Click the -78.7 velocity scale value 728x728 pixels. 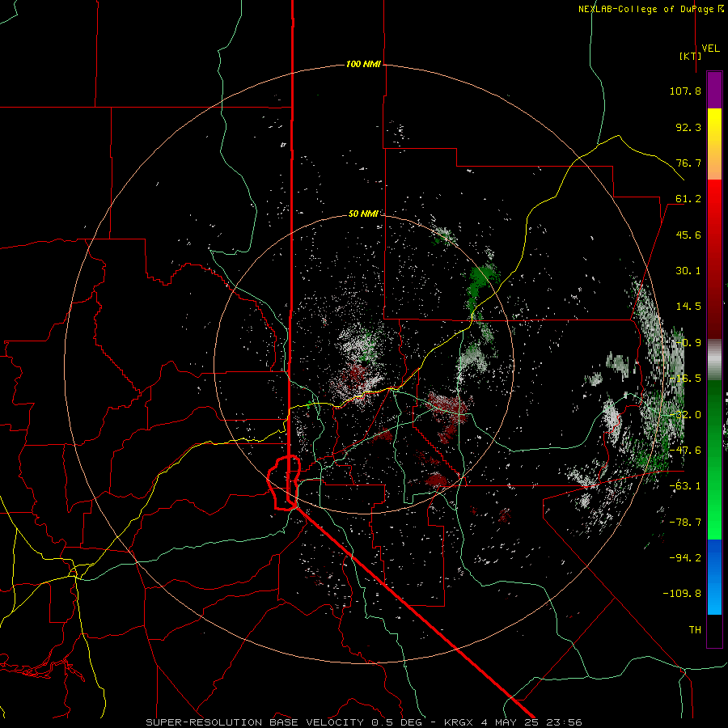click(685, 523)
